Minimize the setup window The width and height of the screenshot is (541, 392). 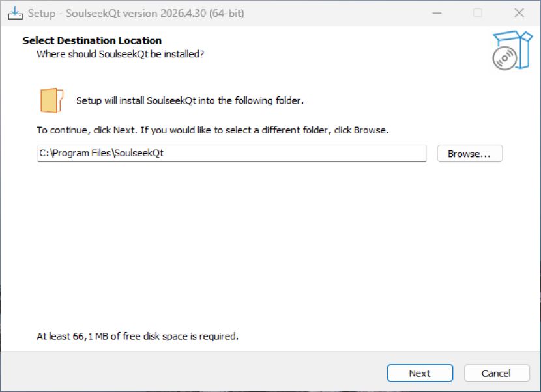[437, 13]
